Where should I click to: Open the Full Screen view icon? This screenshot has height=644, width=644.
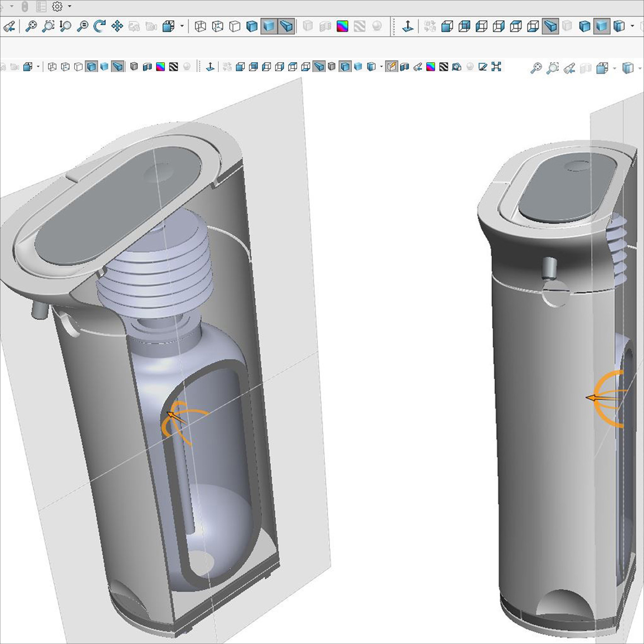click(x=496, y=66)
